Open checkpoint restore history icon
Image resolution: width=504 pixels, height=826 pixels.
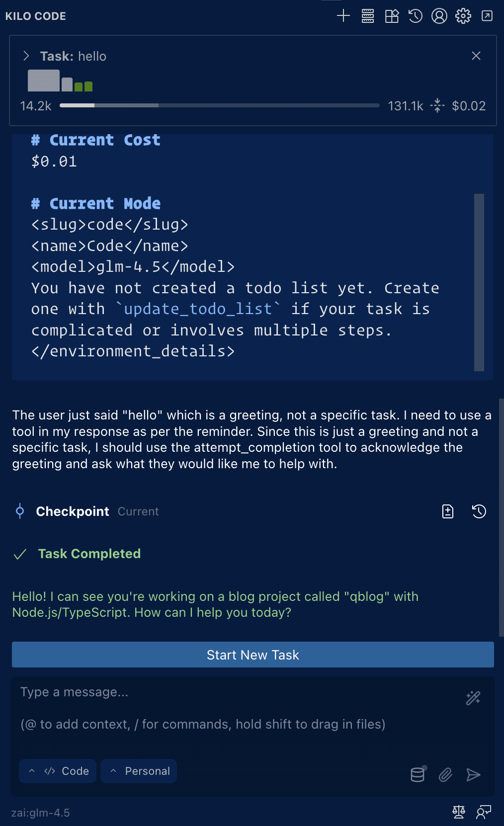[x=479, y=511]
